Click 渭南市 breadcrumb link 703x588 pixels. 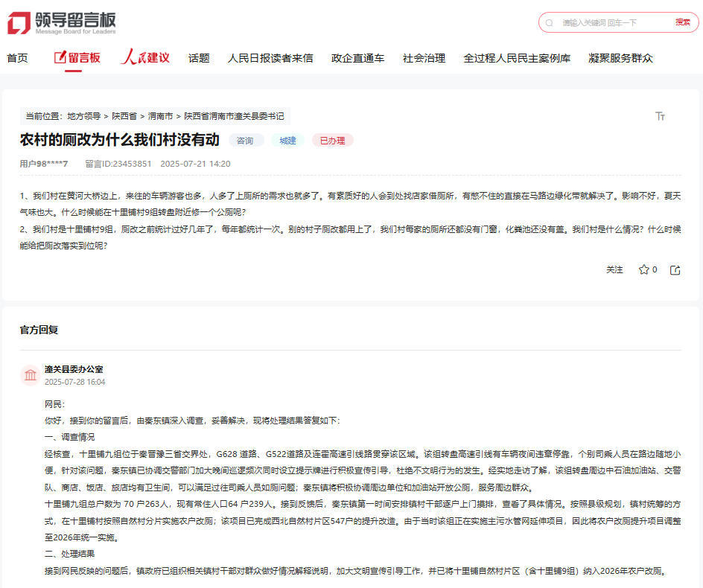(x=160, y=117)
